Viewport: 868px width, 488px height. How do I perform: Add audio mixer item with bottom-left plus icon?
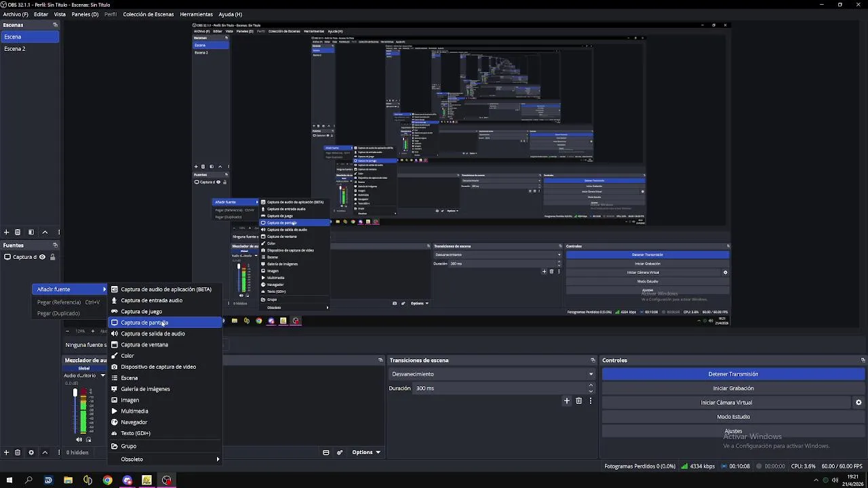6,452
